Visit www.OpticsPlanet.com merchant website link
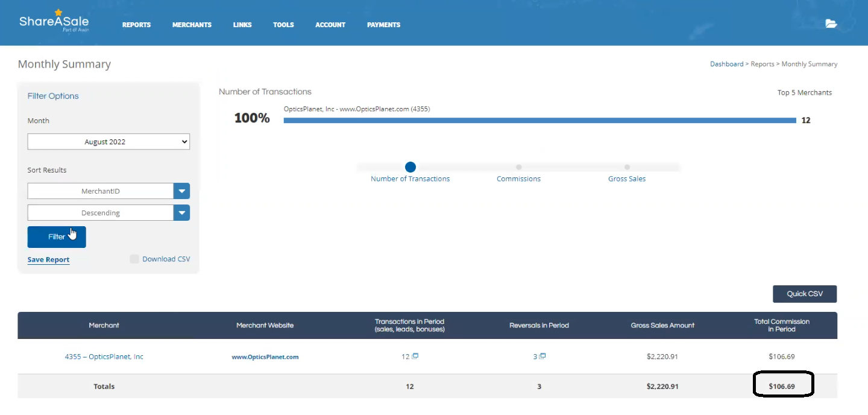The height and width of the screenshot is (415, 868). point(265,357)
